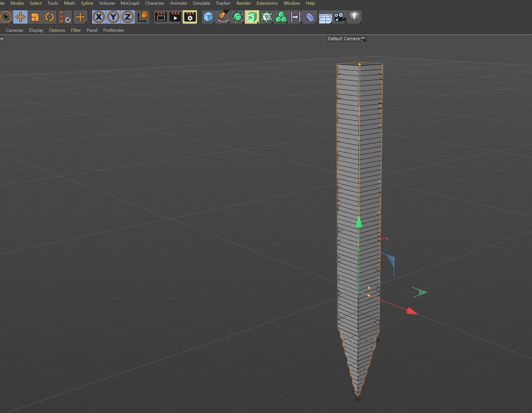Open the MoGraph menu
This screenshot has width=532, height=413.
pyautogui.click(x=130, y=3)
